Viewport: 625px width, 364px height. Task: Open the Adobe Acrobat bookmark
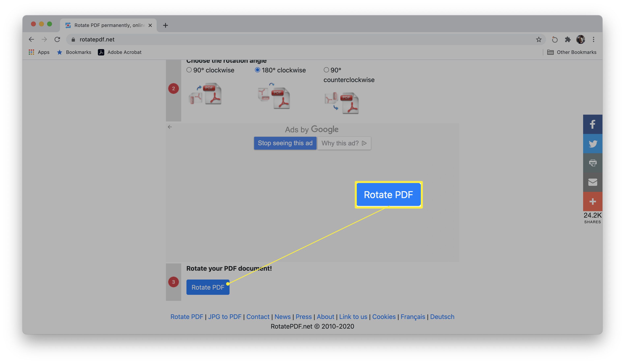pos(120,52)
